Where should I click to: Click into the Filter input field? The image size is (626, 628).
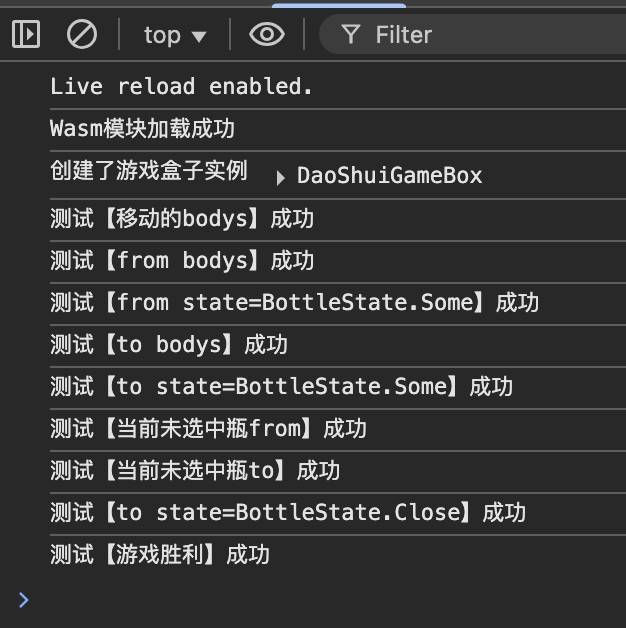click(480, 35)
